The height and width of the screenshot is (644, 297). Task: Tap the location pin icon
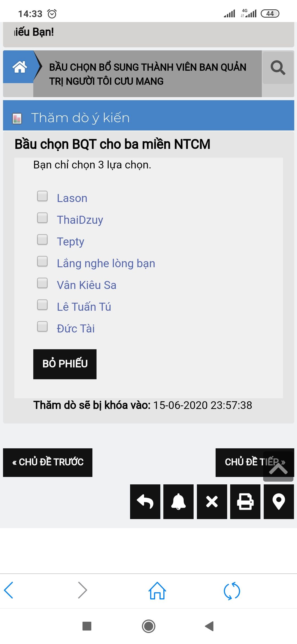(x=279, y=501)
